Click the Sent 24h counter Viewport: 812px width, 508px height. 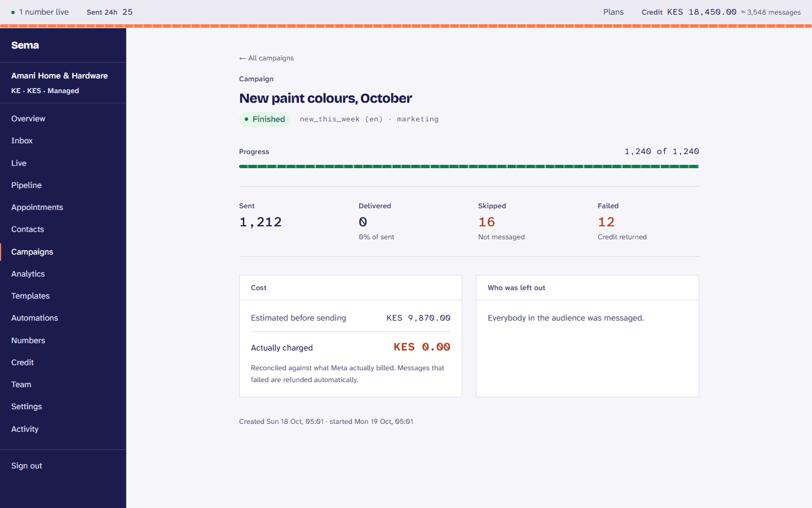click(109, 12)
